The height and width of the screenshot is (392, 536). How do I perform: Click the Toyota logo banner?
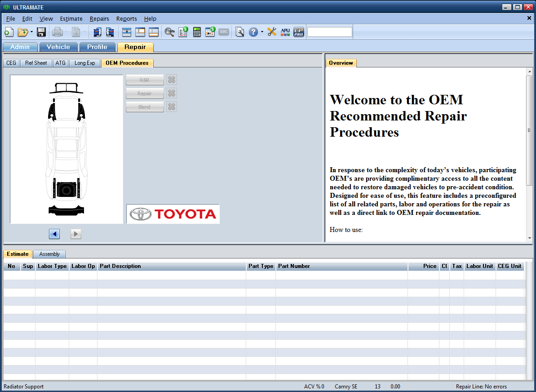[173, 214]
